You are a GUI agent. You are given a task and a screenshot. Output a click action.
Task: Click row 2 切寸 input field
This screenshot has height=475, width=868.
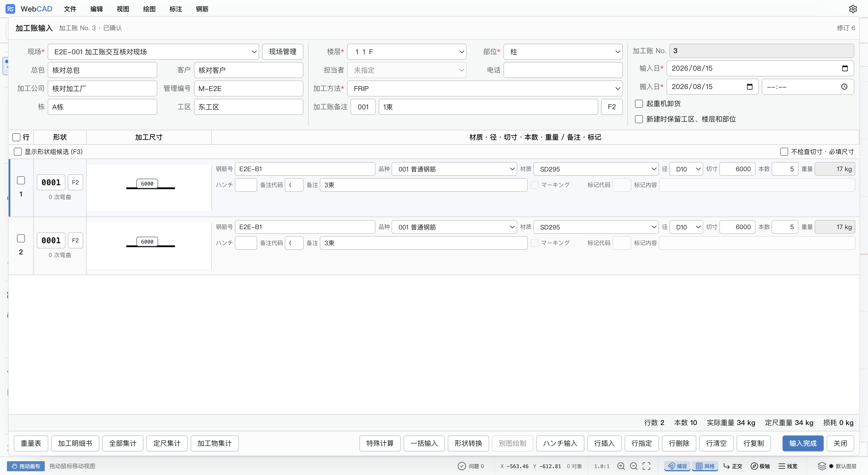[737, 227]
